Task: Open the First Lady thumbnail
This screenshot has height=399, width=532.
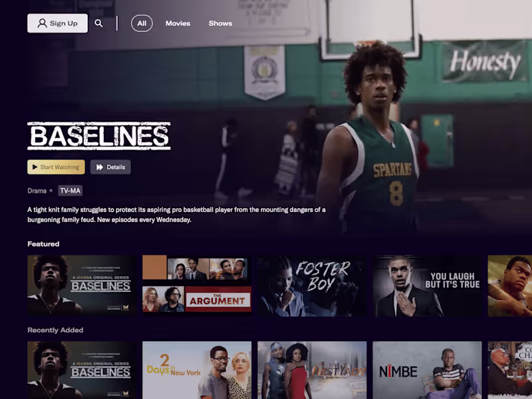Action: (x=312, y=370)
